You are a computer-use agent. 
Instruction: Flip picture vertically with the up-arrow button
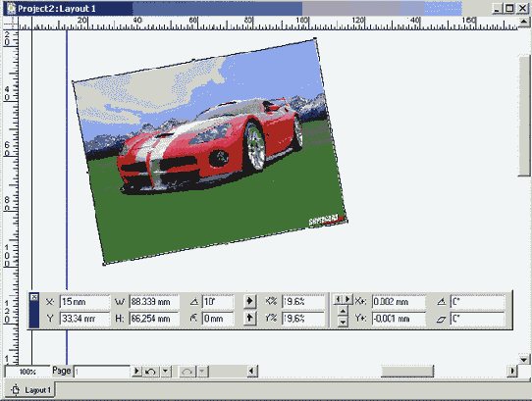coord(249,318)
